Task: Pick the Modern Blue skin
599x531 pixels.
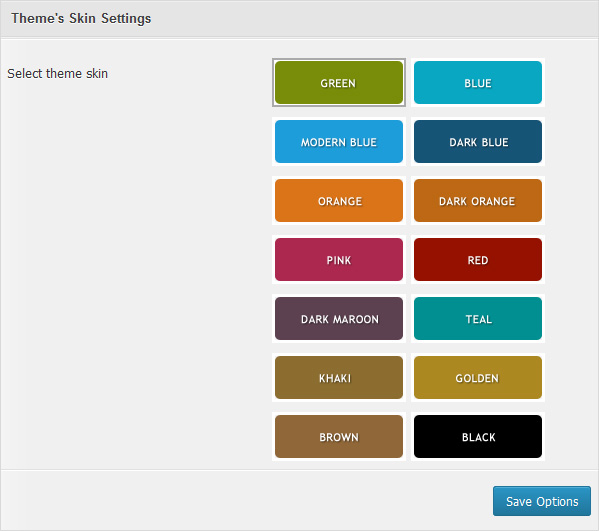Action: pyautogui.click(x=339, y=142)
